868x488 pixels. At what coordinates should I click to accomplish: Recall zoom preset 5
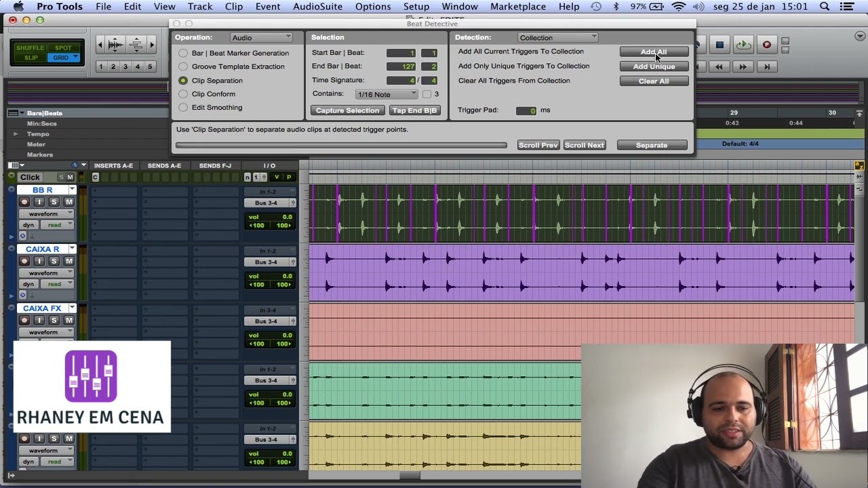coord(150,66)
